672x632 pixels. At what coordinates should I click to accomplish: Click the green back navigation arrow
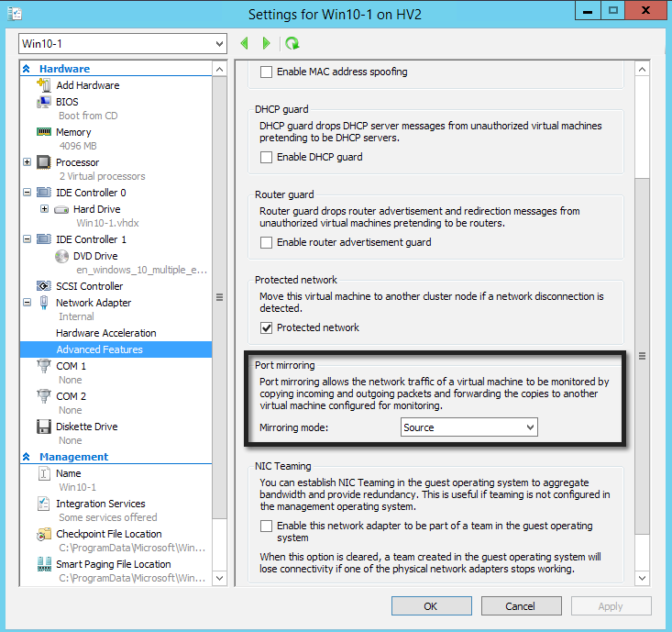pyautogui.click(x=245, y=43)
